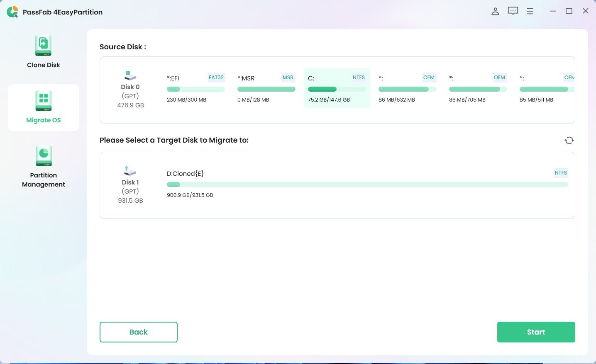This screenshot has width=596, height=364.
Task: Select the EFI FAT32 partition
Action: [196, 88]
